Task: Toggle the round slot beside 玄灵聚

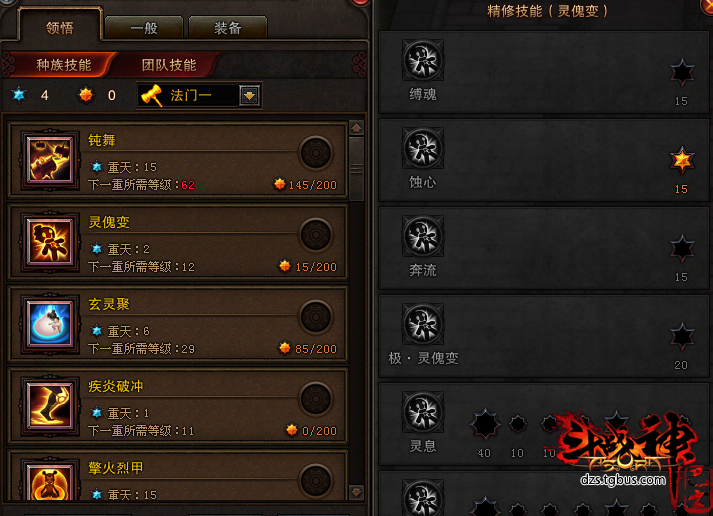Action: point(316,316)
